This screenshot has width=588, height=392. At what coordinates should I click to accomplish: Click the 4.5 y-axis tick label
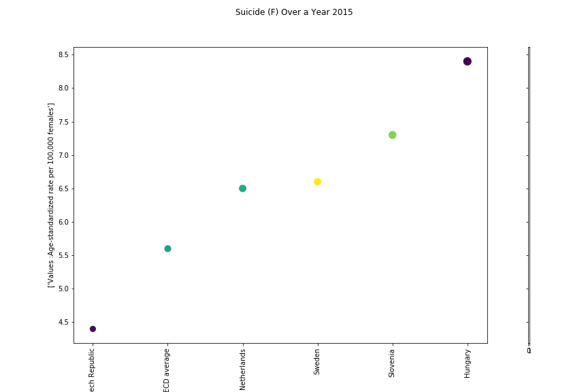(x=62, y=322)
